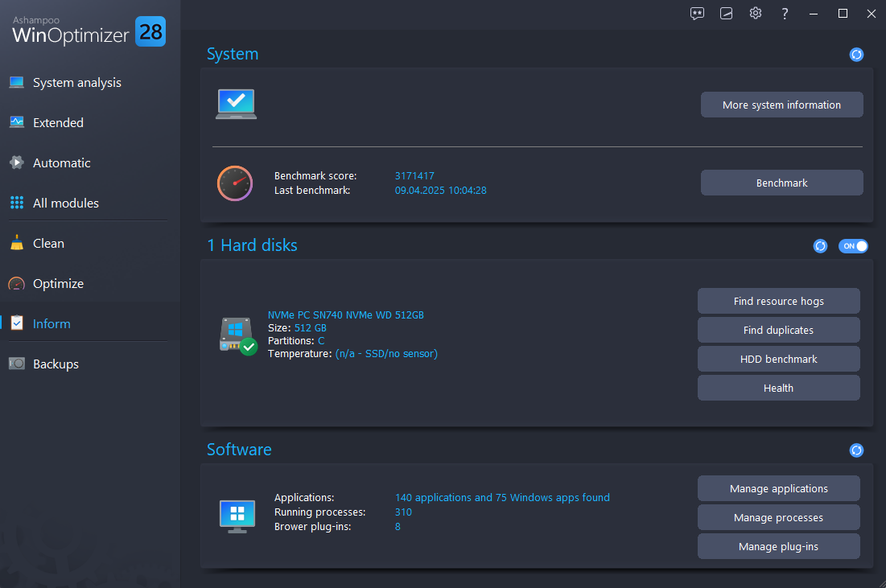Run the HDD benchmark
This screenshot has width=886, height=588.
(x=778, y=359)
